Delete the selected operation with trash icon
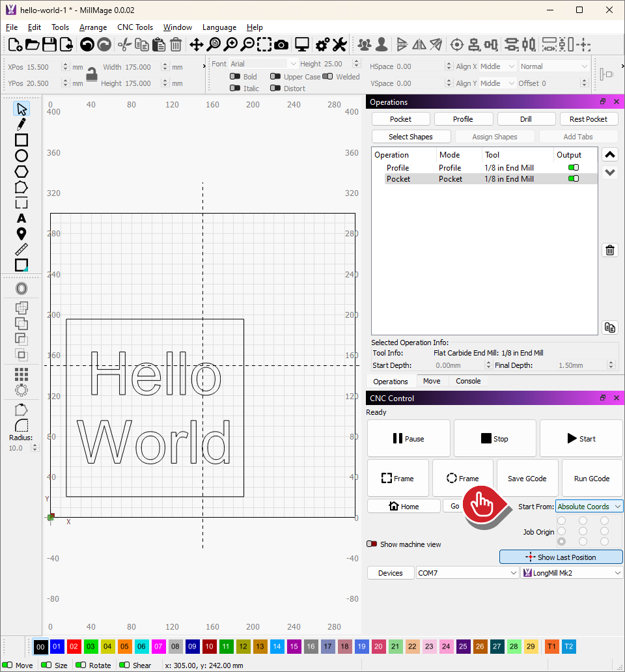 pos(610,251)
